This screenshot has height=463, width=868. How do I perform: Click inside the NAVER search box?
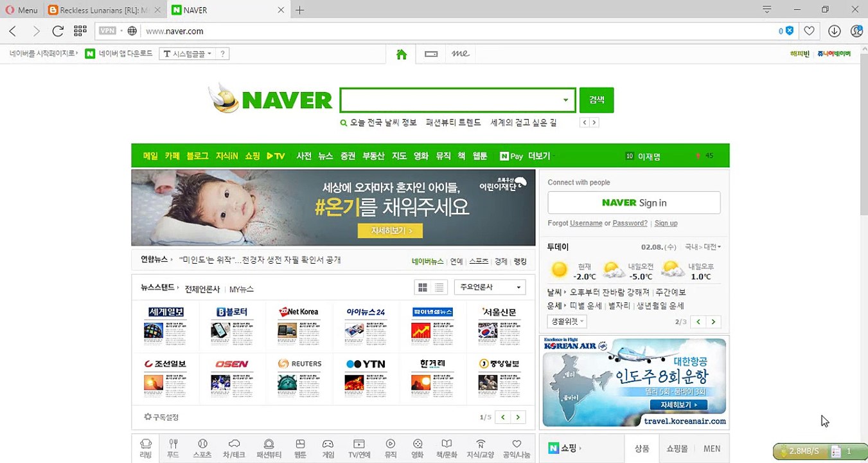pyautogui.click(x=450, y=100)
